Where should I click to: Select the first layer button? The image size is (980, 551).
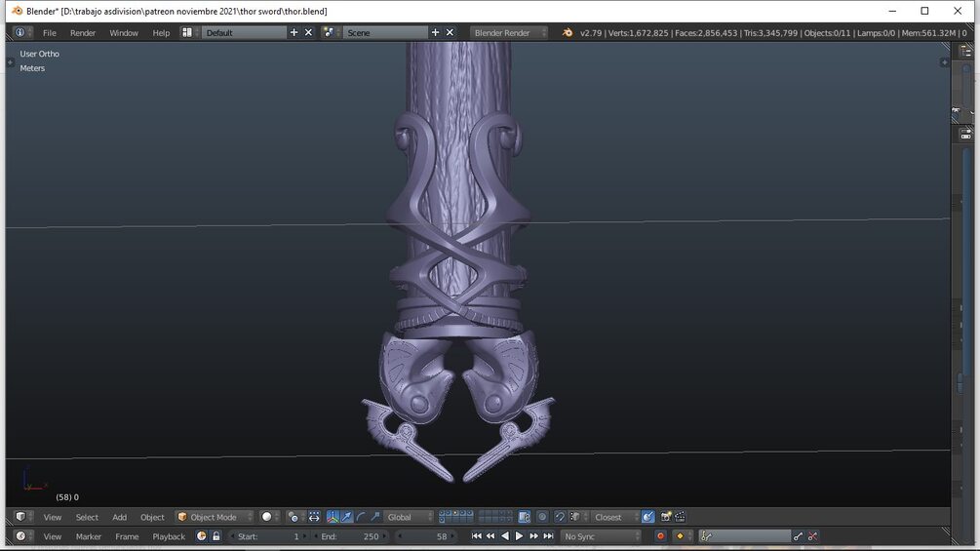click(x=442, y=514)
